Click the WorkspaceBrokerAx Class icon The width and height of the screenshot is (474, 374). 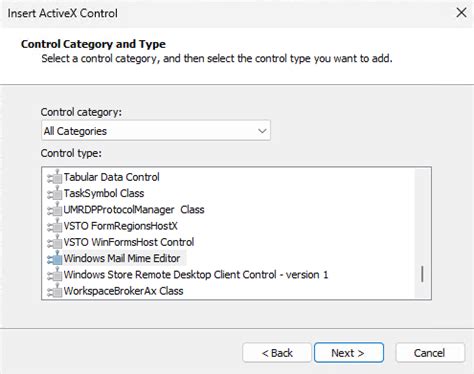pyautogui.click(x=55, y=291)
